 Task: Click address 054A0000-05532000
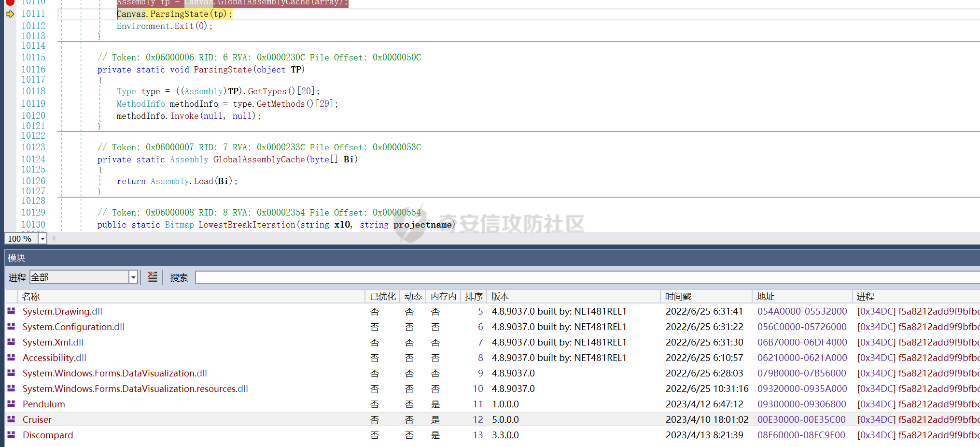802,311
